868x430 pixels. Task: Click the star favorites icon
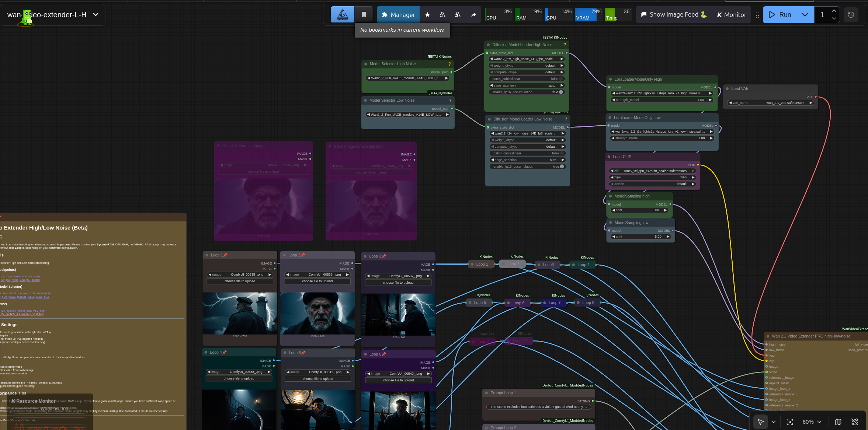click(x=427, y=15)
